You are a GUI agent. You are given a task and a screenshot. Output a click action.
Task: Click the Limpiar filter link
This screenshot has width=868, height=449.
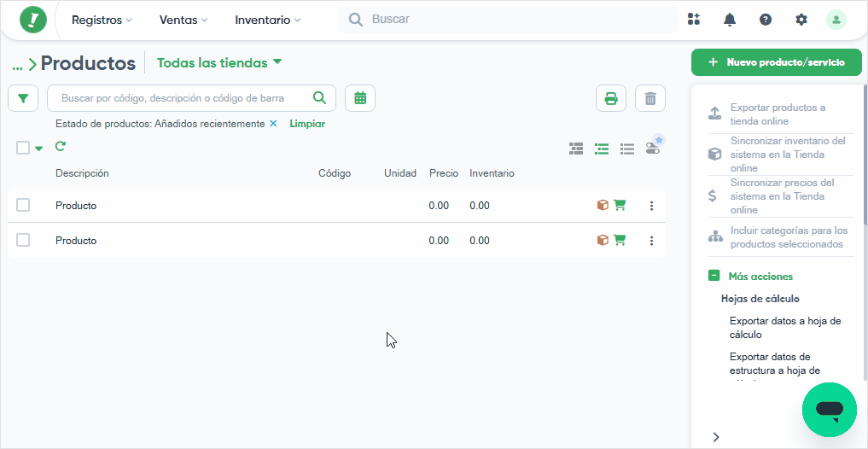pyautogui.click(x=307, y=124)
